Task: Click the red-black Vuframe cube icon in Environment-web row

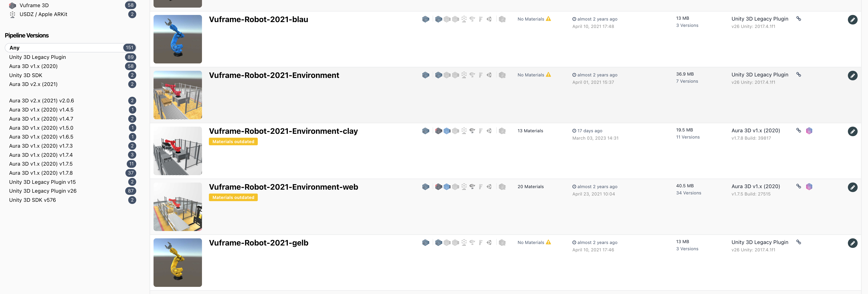Action: click(x=438, y=187)
